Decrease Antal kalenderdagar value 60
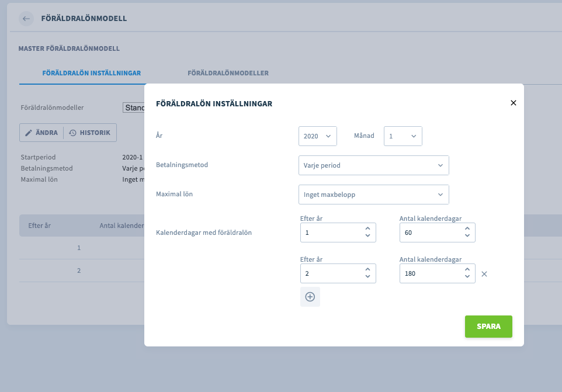This screenshot has height=392, width=562. tap(467, 236)
